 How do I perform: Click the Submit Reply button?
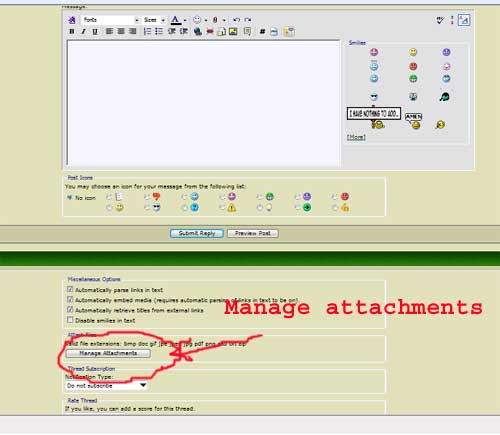pos(197,233)
